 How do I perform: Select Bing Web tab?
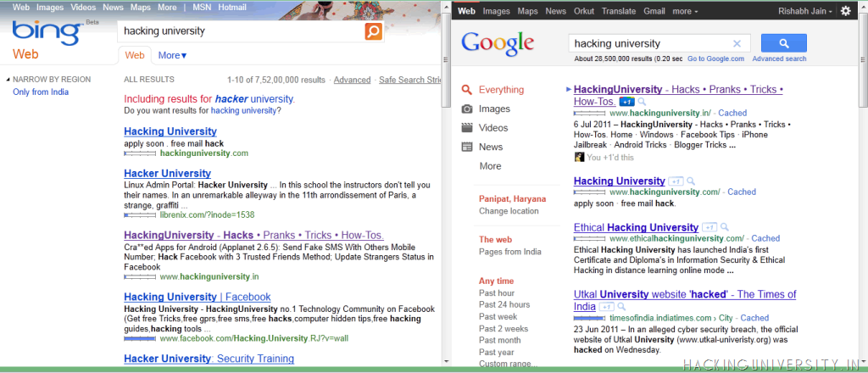click(135, 55)
